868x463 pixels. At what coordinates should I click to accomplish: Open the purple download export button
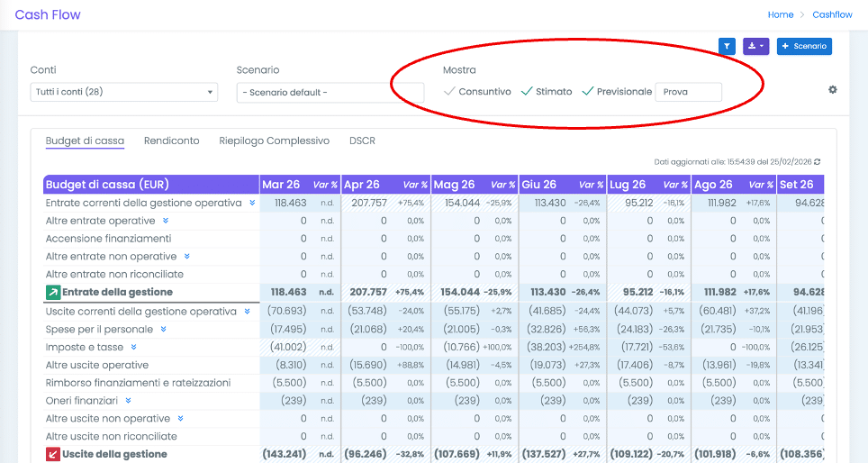[755, 46]
